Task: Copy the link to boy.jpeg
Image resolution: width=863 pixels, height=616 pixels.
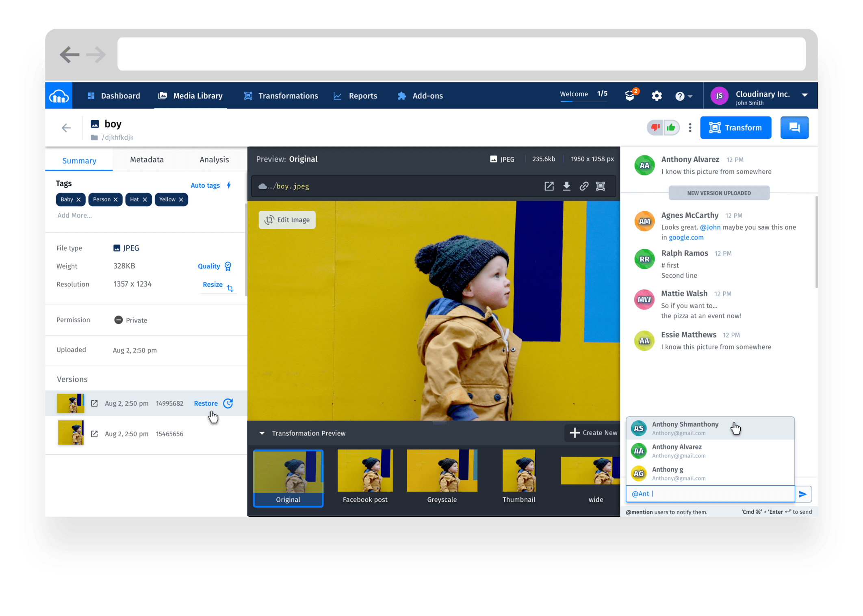Action: pos(584,186)
